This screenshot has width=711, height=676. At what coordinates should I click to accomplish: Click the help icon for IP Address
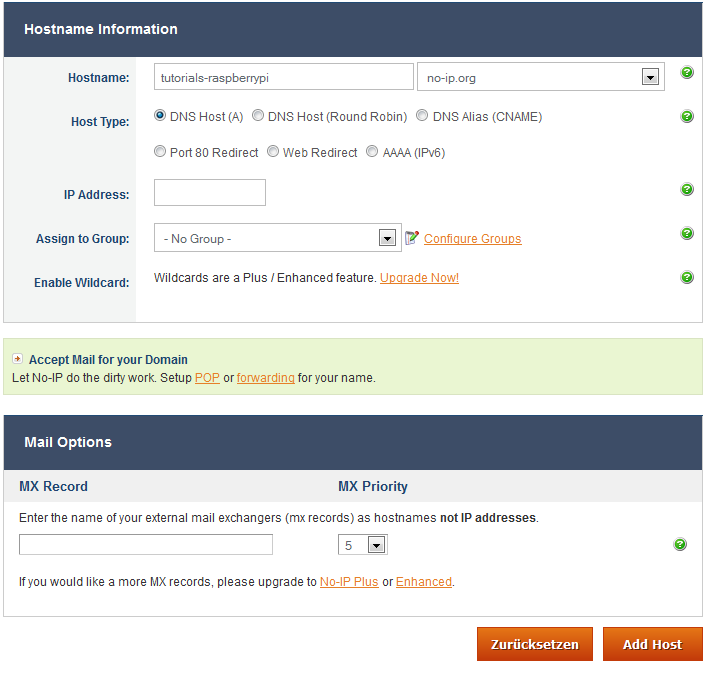687,189
